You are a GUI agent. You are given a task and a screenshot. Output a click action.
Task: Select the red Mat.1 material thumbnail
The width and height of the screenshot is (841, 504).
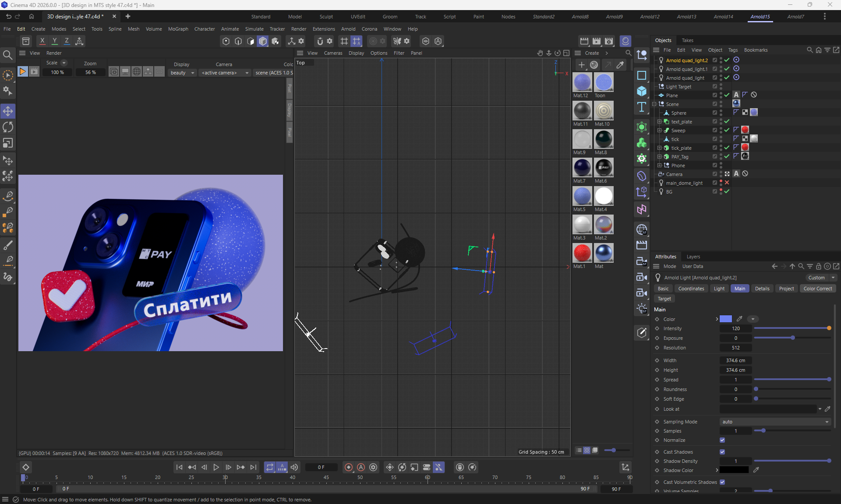point(582,253)
